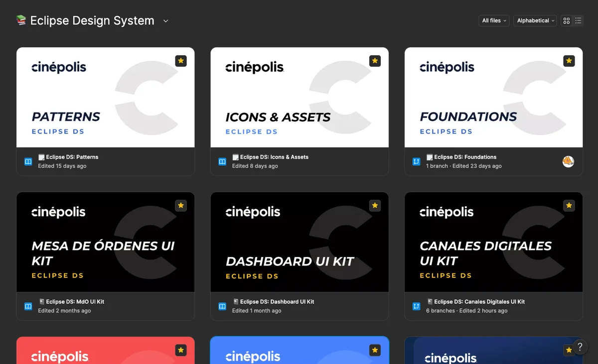The width and height of the screenshot is (598, 364).
Task: Unstar the Eclipse DS: Foundations file
Action: (x=569, y=61)
